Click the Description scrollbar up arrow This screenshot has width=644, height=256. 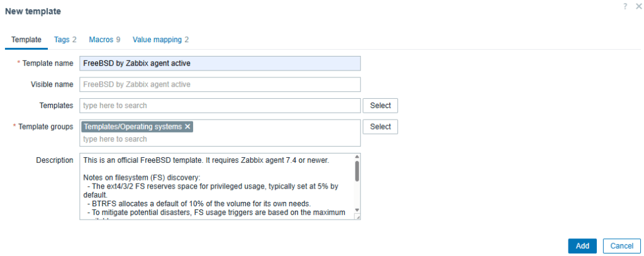[357, 157]
